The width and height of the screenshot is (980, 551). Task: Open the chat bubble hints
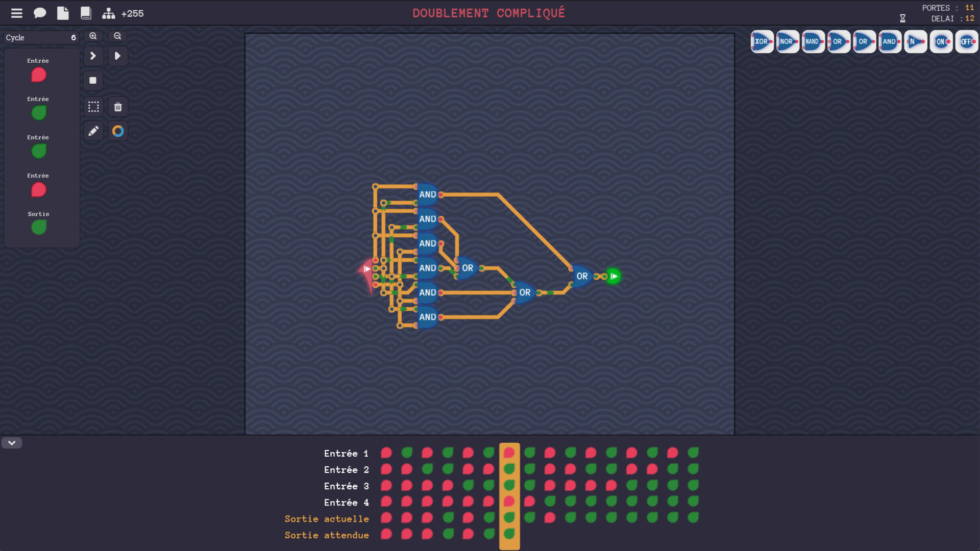pyautogui.click(x=40, y=13)
